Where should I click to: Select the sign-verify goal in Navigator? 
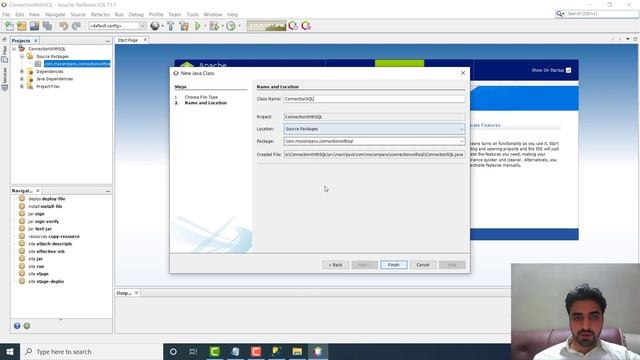coord(43,221)
